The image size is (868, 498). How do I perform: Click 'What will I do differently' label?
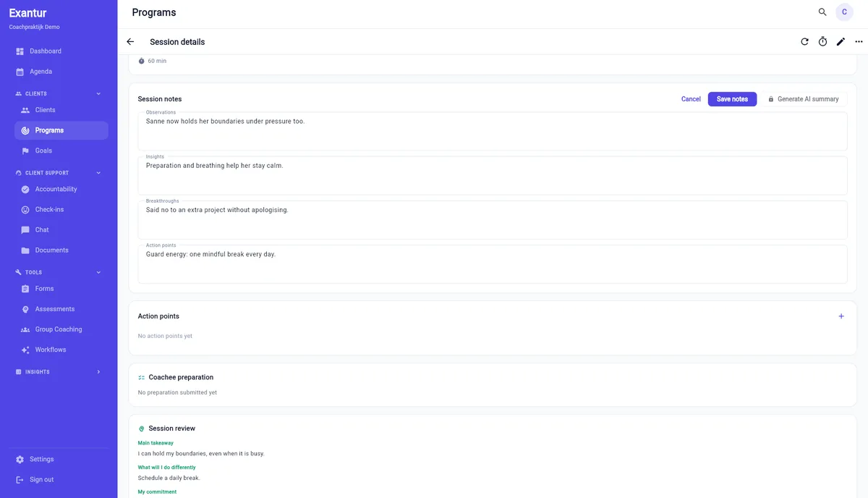pyautogui.click(x=166, y=468)
